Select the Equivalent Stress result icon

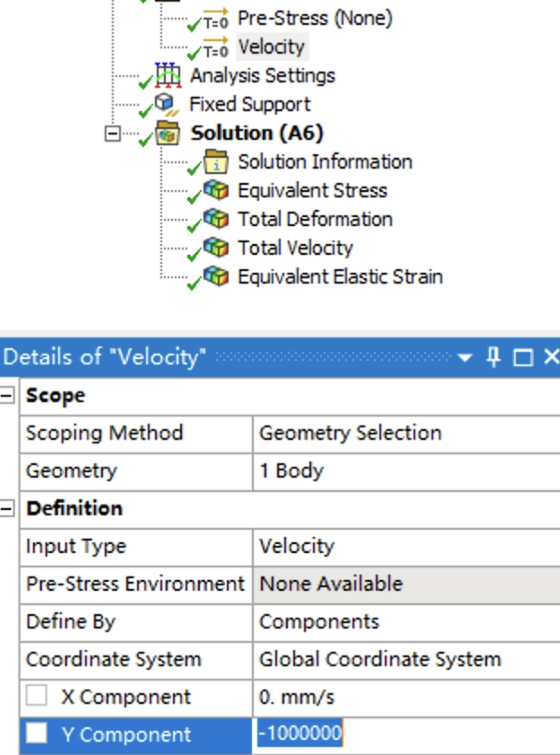coord(216,190)
